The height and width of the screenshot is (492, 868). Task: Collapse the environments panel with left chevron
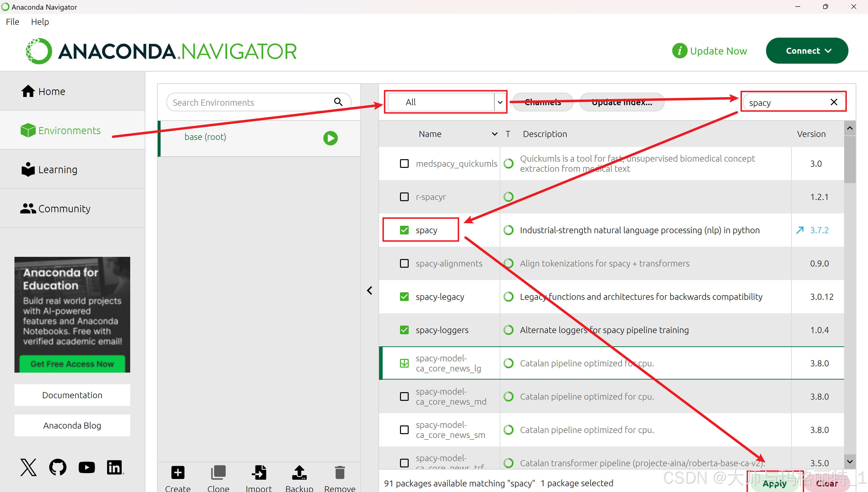pyautogui.click(x=369, y=291)
